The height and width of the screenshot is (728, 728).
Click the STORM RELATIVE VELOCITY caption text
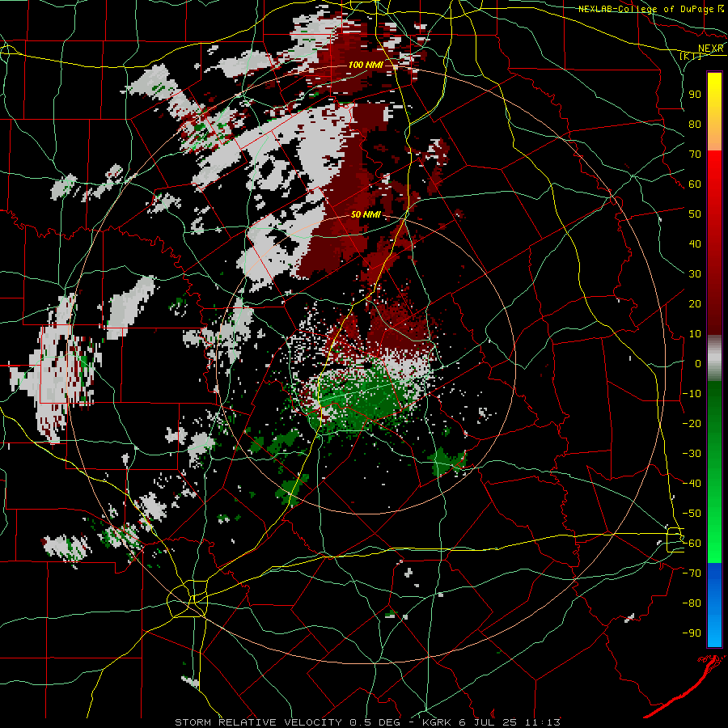click(258, 722)
